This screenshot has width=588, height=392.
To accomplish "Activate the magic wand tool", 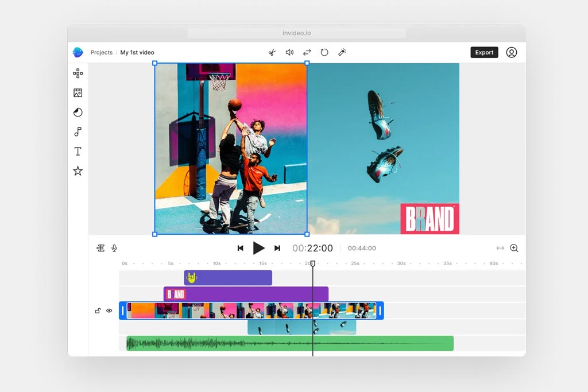I will coord(342,52).
